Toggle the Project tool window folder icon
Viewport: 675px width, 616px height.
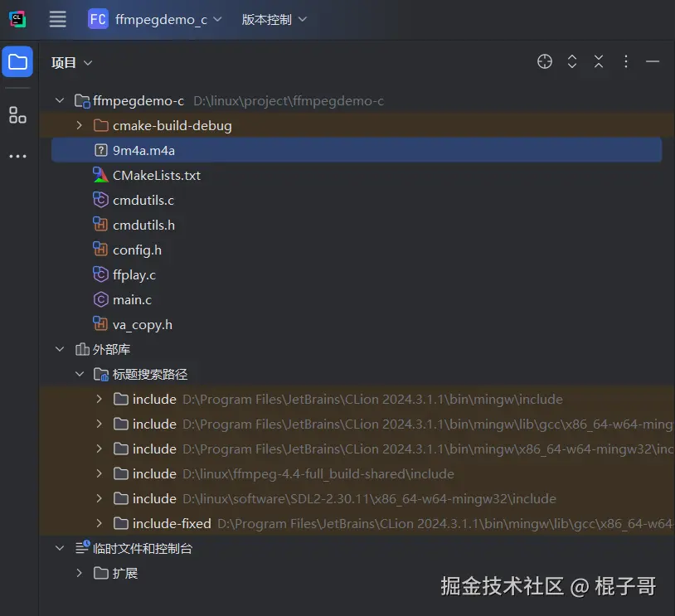(17, 61)
